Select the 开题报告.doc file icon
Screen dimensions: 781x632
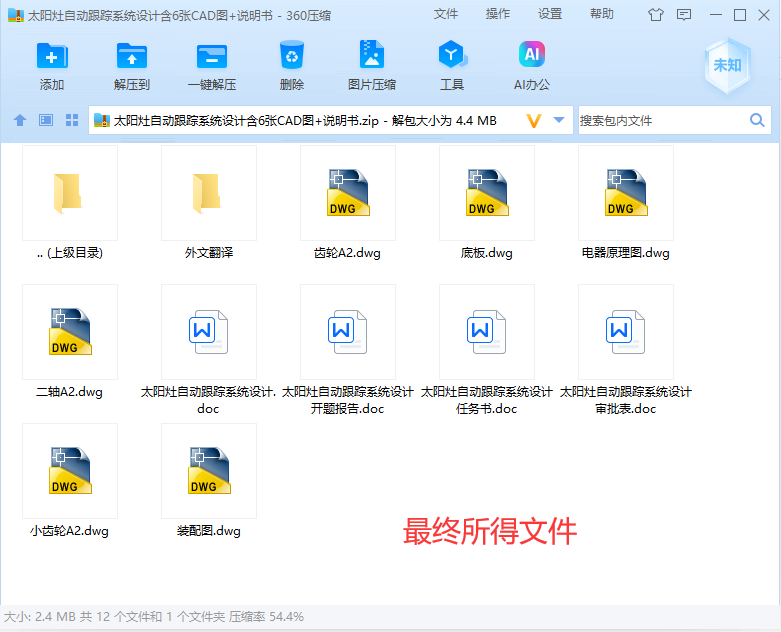[x=348, y=332]
